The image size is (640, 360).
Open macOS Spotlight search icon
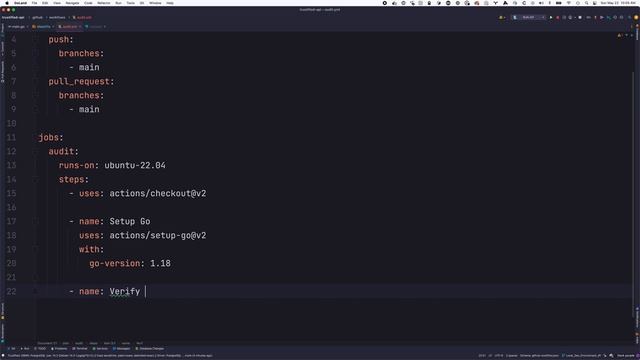tap(587, 3)
